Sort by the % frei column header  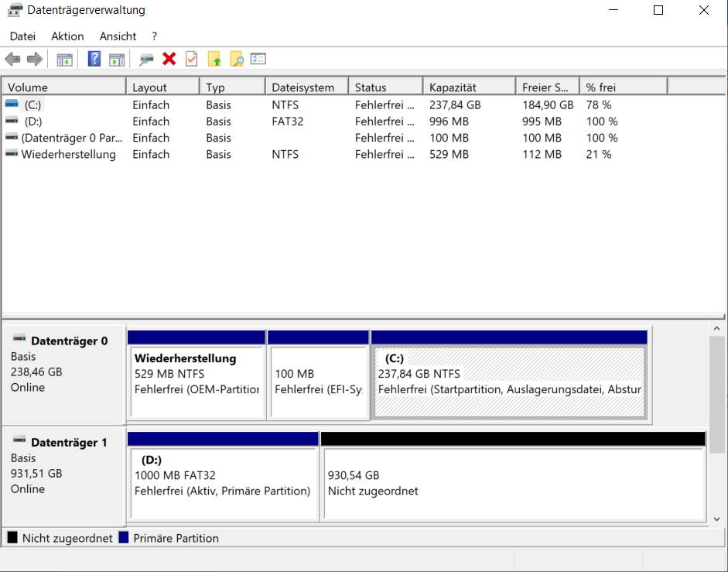click(624, 87)
